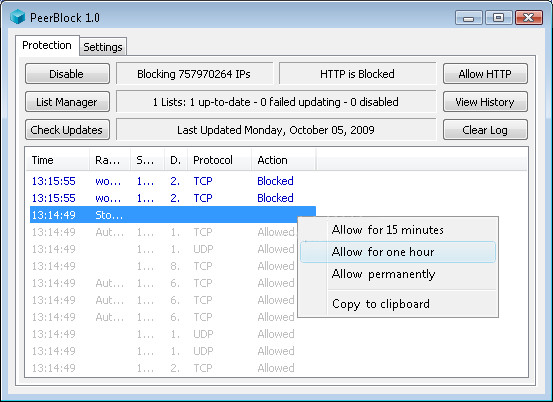Open the List Manager

(67, 102)
